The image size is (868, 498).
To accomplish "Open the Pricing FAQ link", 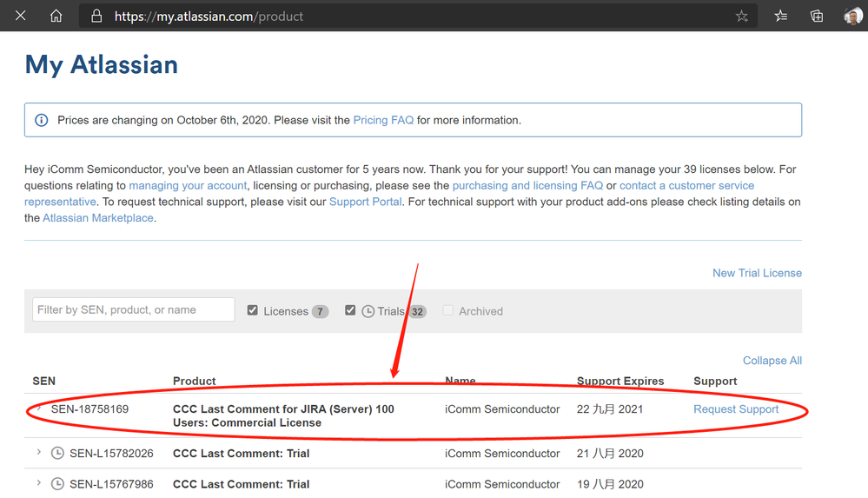I will 383,120.
